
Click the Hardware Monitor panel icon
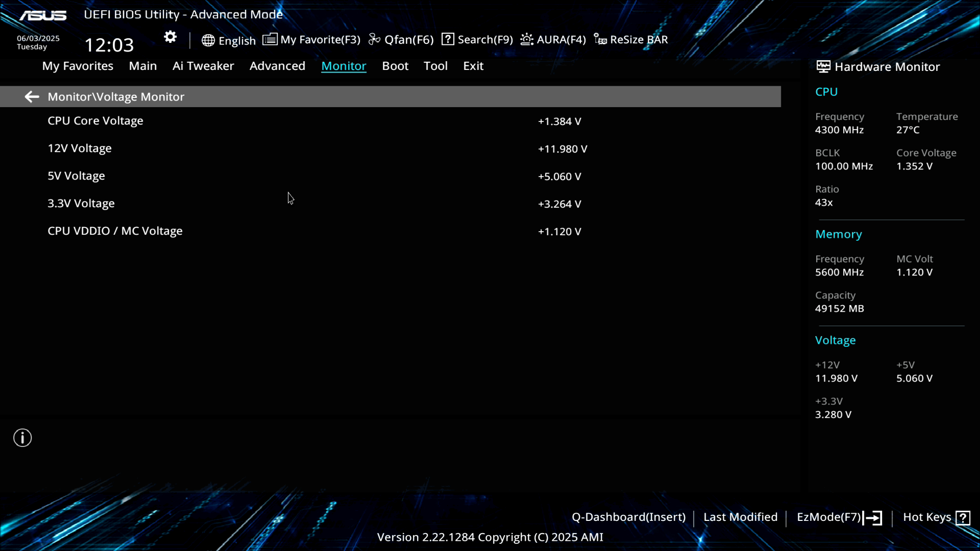tap(823, 67)
